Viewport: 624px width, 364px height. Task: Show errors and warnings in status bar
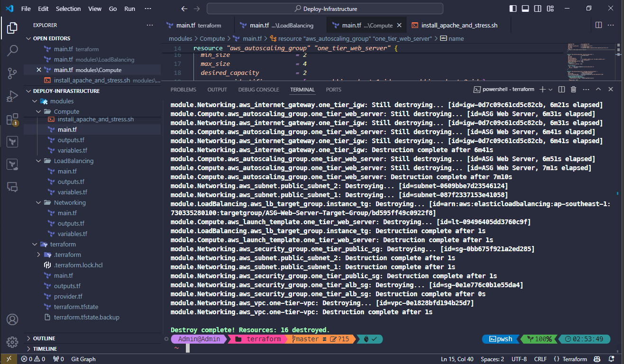point(34,359)
